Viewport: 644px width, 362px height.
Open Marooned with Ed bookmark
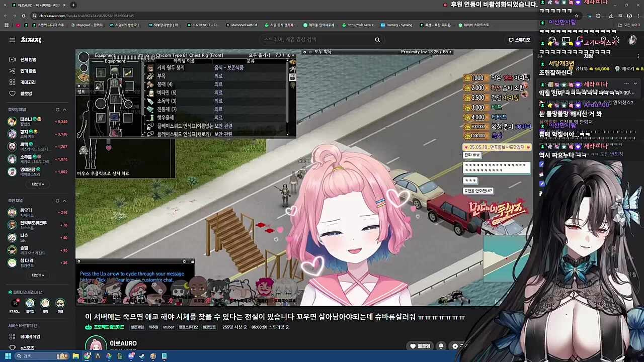[x=243, y=25]
